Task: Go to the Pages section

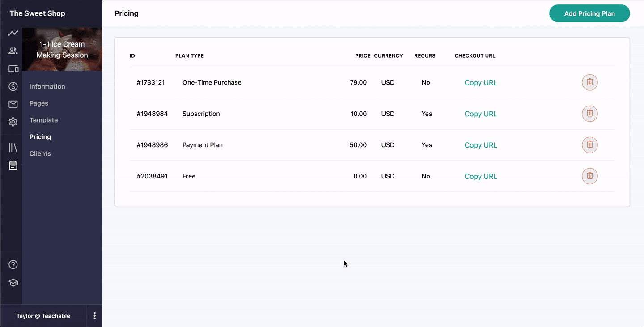Action: (38, 103)
